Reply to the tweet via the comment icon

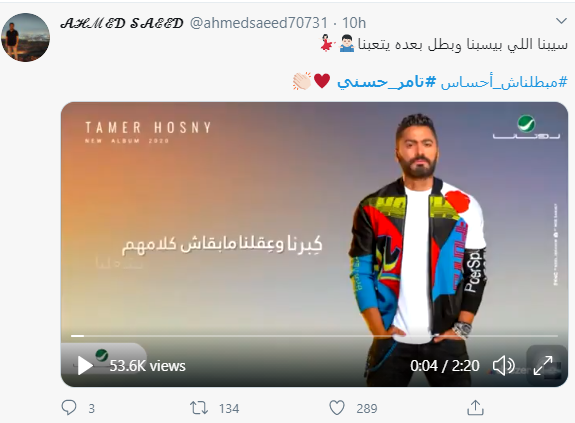(69, 408)
